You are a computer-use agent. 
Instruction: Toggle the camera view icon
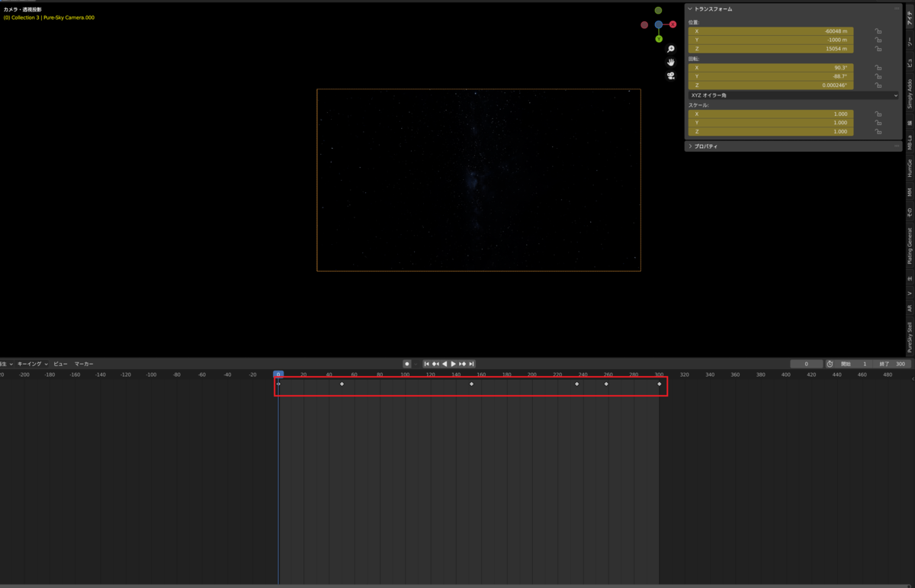pos(670,75)
